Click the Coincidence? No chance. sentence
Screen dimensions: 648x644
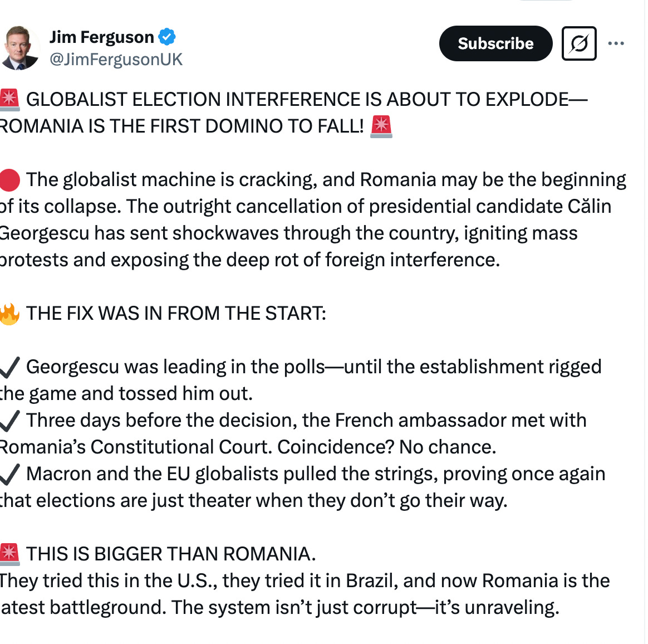386,447
